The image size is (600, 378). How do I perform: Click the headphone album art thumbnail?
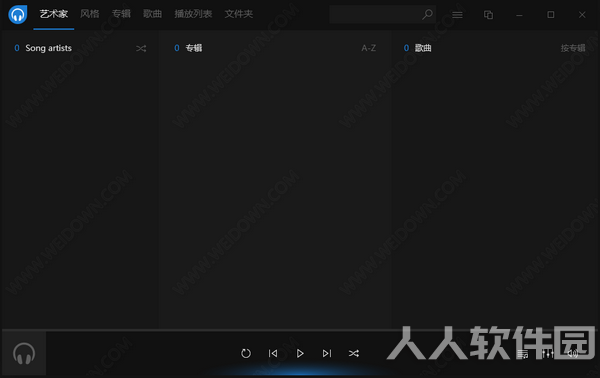coord(24,353)
